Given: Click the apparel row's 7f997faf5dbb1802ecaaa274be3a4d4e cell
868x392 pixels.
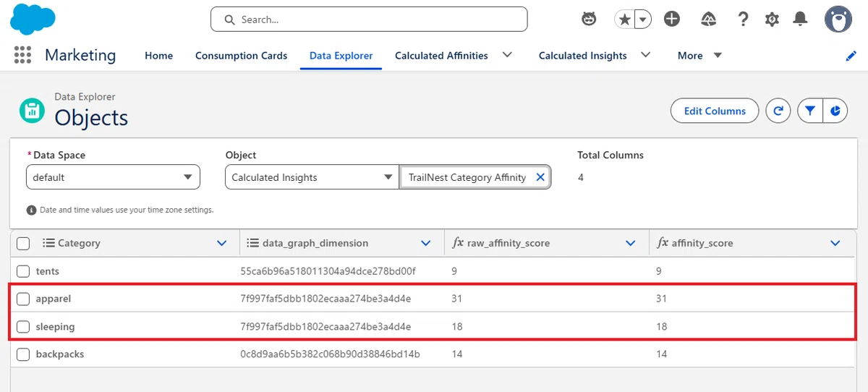Looking at the screenshot, I should (x=325, y=299).
